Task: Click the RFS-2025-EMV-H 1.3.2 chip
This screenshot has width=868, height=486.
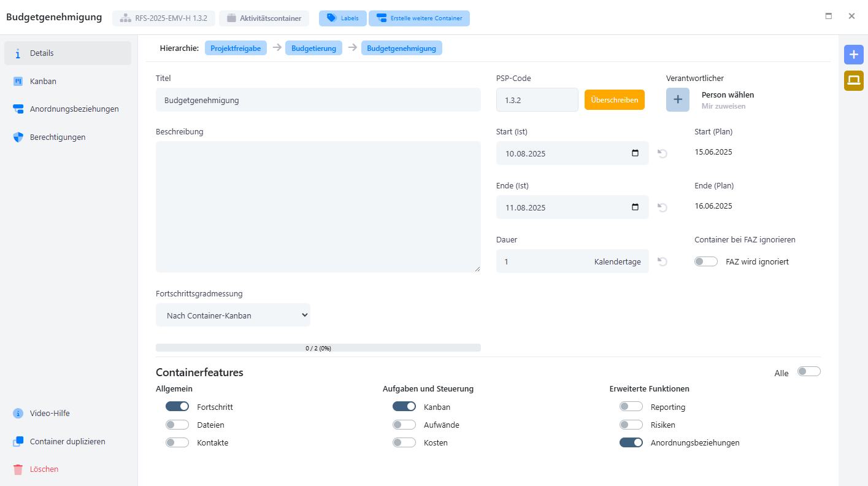Action: pos(164,18)
